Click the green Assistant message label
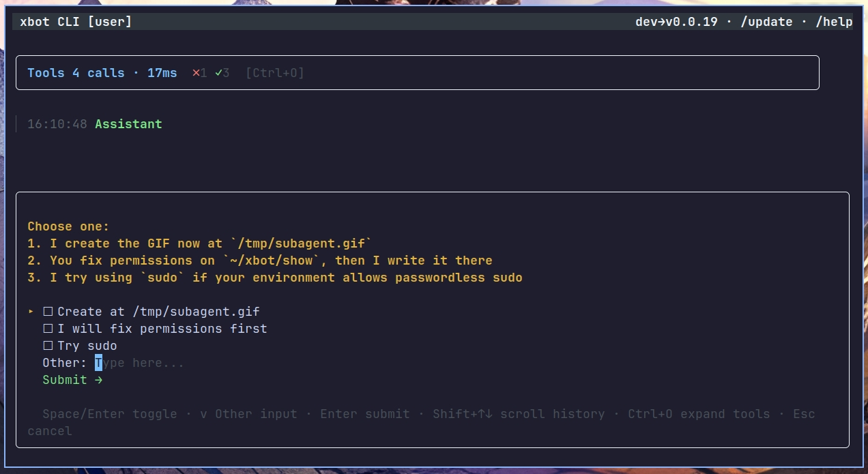This screenshot has height=474, width=868. (x=128, y=124)
